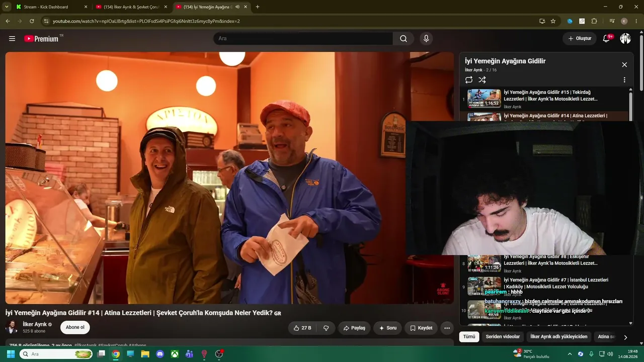
Task: Open taskbar clock showing 19:48
Action: 628,354
